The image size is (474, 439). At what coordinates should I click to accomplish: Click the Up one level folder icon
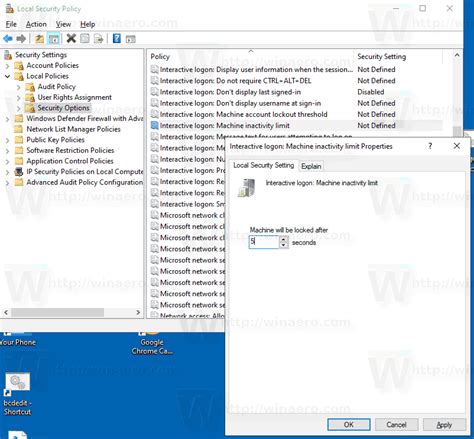(x=40, y=39)
